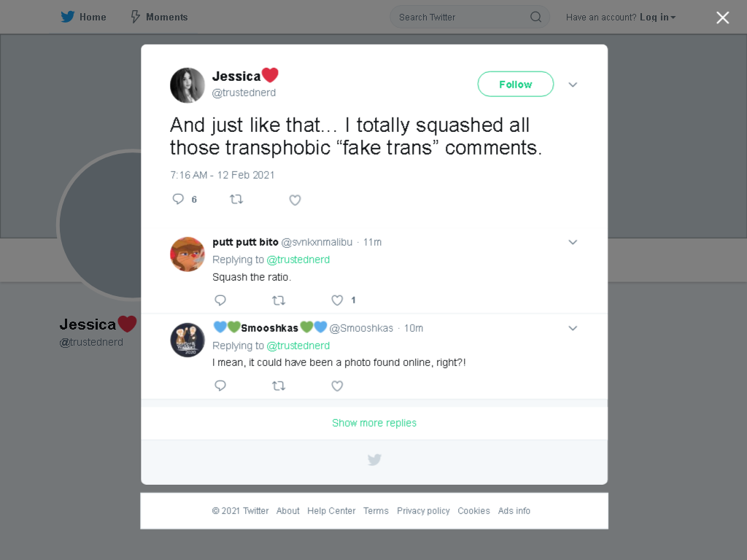Show more replies link

374,423
